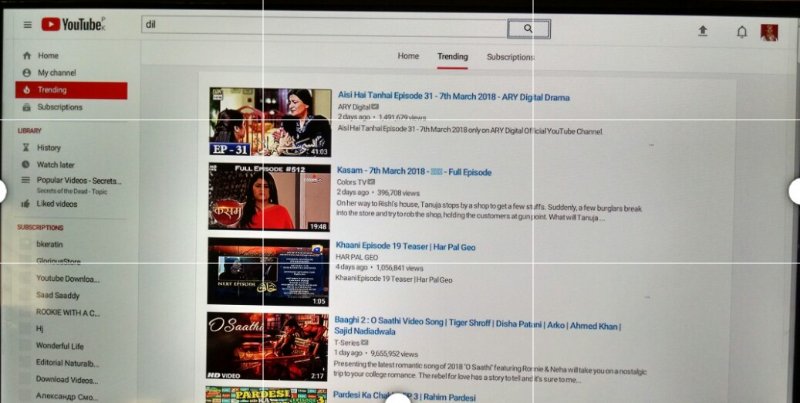This screenshot has width=800, height=403.
Task: Open the notifications bell
Action: pyautogui.click(x=742, y=32)
